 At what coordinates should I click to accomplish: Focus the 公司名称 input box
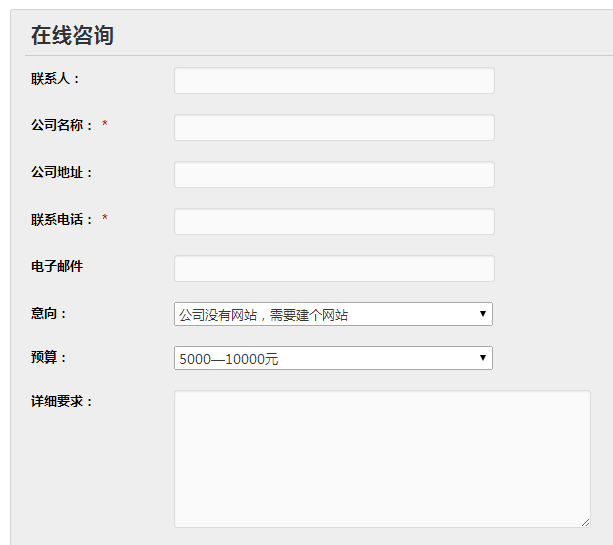tap(334, 128)
